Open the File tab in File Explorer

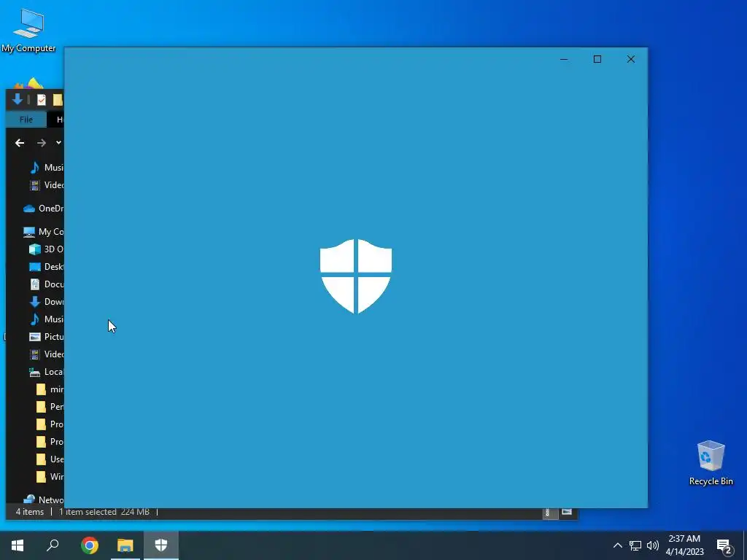point(26,120)
